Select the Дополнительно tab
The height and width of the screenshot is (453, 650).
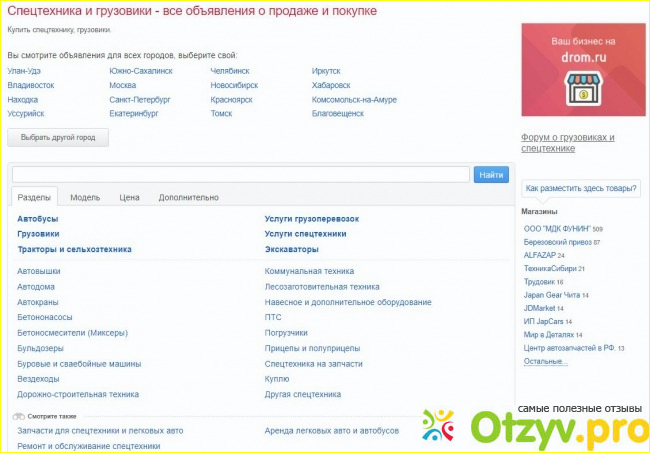188,198
